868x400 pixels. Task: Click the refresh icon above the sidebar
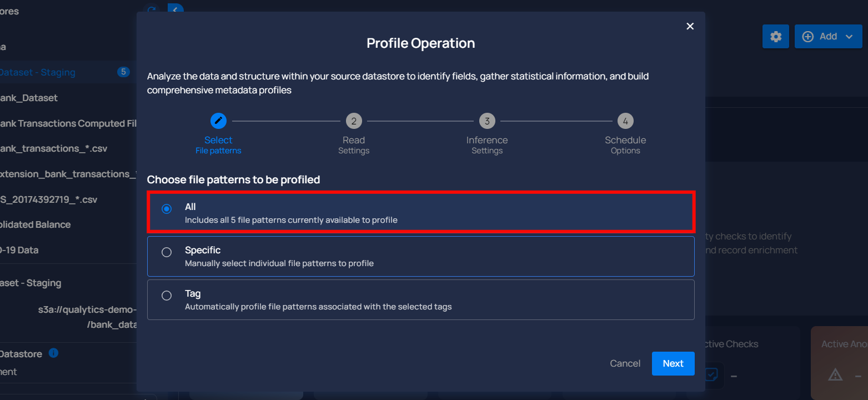(151, 10)
